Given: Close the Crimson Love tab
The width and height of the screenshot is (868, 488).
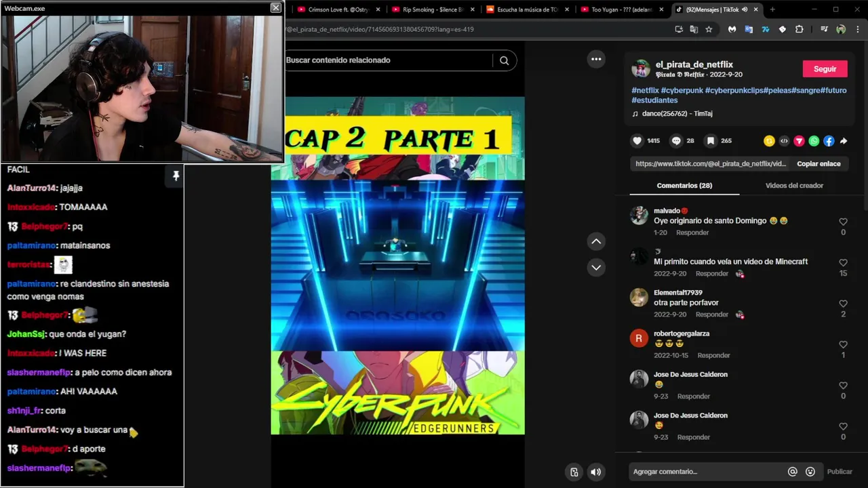Looking at the screenshot, I should [378, 9].
